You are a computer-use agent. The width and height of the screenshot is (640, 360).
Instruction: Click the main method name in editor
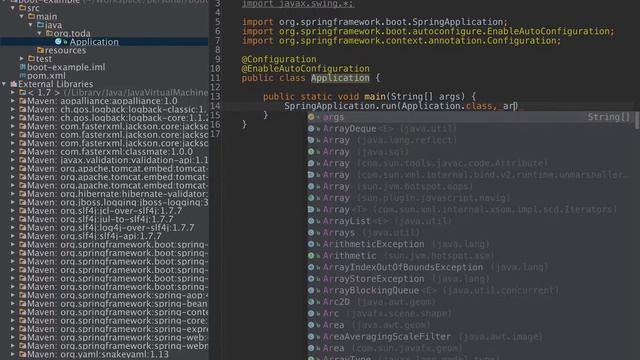(375, 97)
